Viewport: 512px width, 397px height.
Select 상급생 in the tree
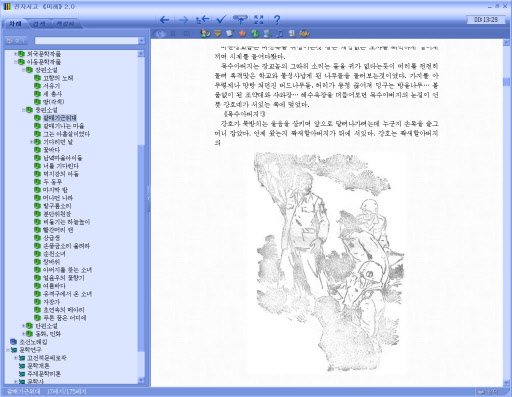coord(51,238)
